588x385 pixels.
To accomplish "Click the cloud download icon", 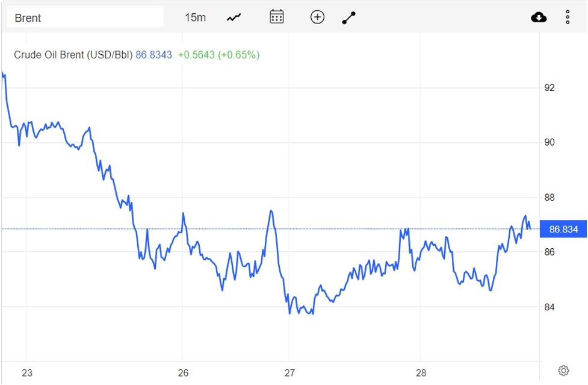I will (539, 17).
